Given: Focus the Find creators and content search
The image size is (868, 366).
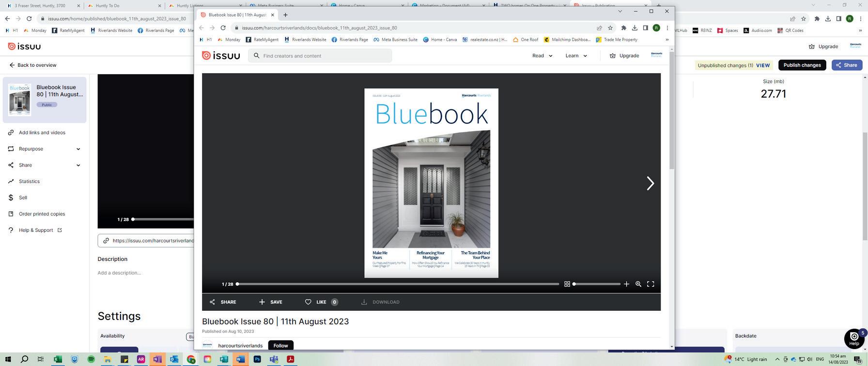Looking at the screenshot, I should pos(320,56).
